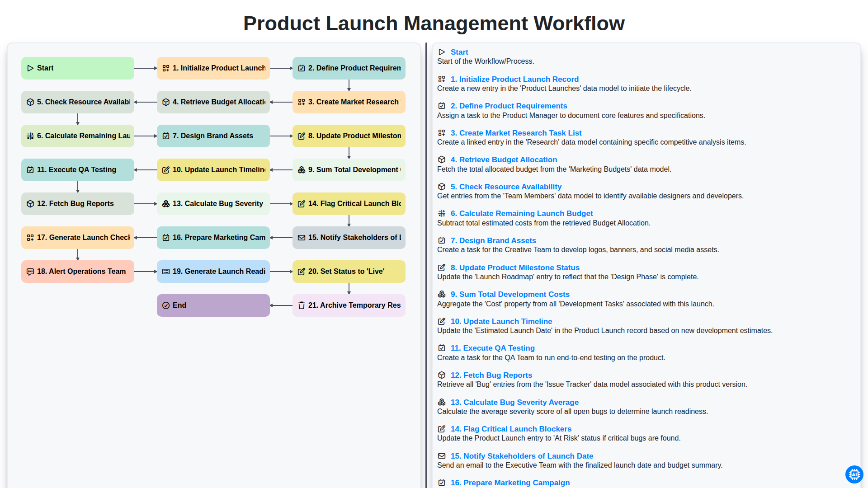The width and height of the screenshot is (868, 488).
Task: Select "20. Set Status to 'Live'" node label
Action: [x=346, y=272]
